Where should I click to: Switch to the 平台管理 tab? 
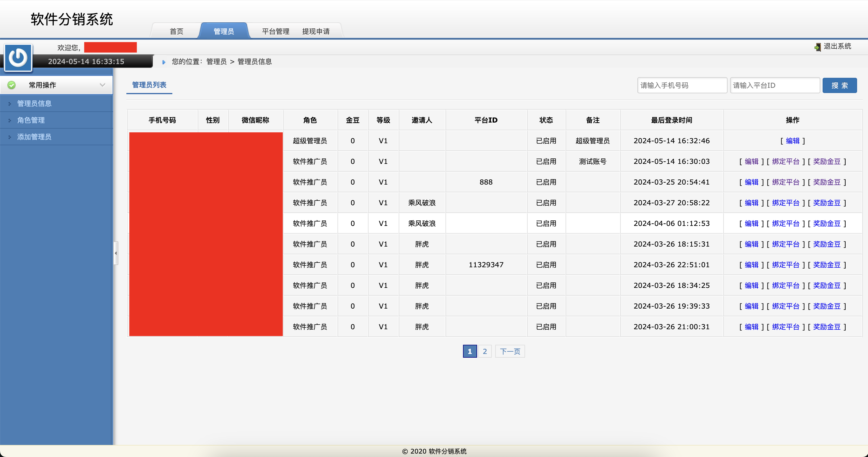(x=276, y=31)
